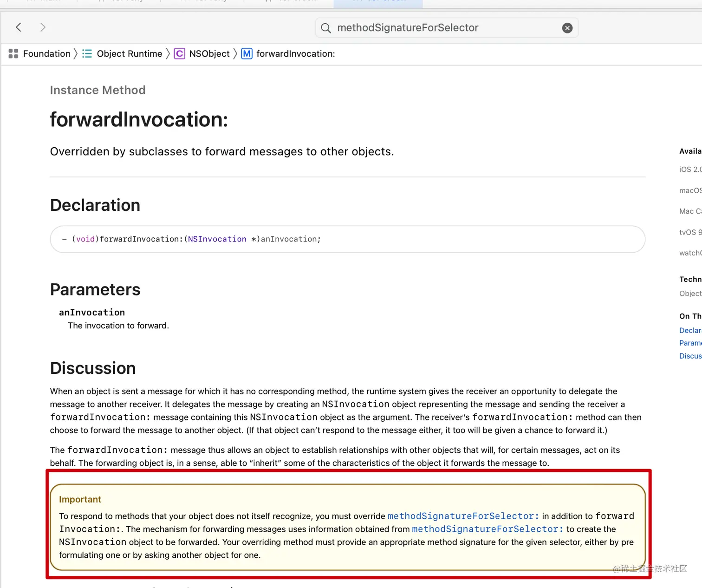The width and height of the screenshot is (702, 588).
Task: Jump to Parameters via sidebar link
Action: (690, 343)
